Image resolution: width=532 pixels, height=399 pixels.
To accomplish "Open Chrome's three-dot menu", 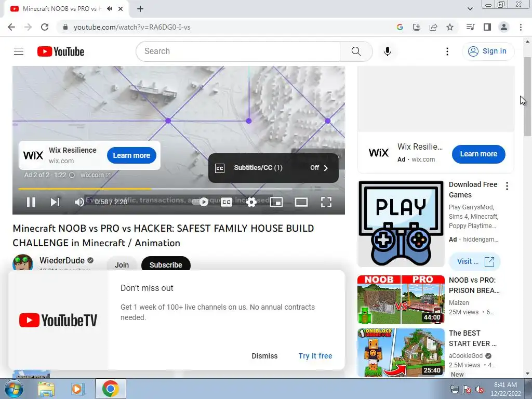I will pyautogui.click(x=521, y=27).
